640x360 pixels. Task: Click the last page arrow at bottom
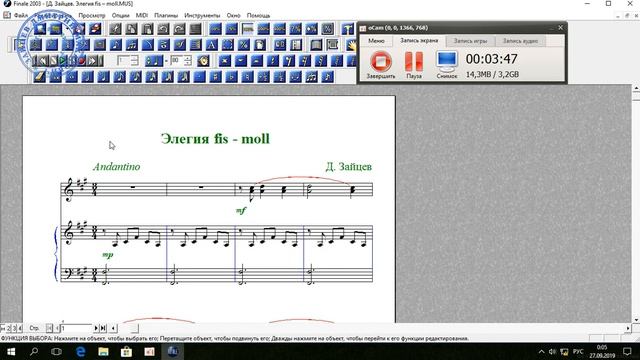tap(103, 328)
